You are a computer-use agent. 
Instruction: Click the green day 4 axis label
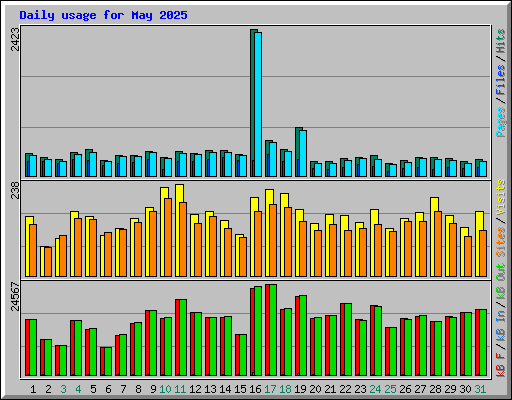coord(78,389)
